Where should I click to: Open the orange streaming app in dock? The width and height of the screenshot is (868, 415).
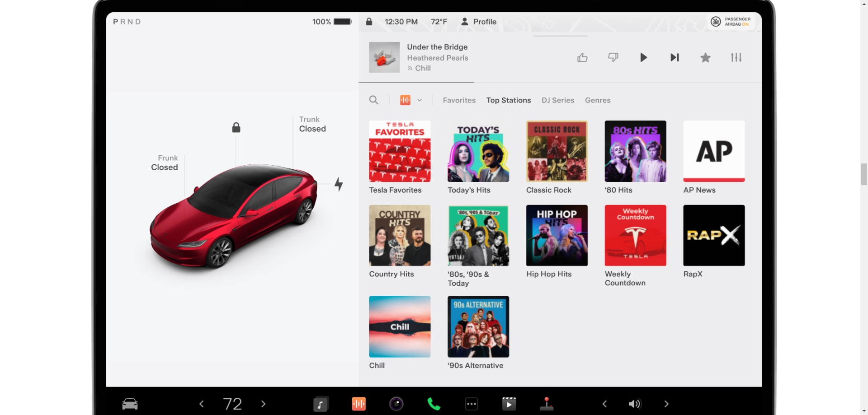[x=359, y=404]
